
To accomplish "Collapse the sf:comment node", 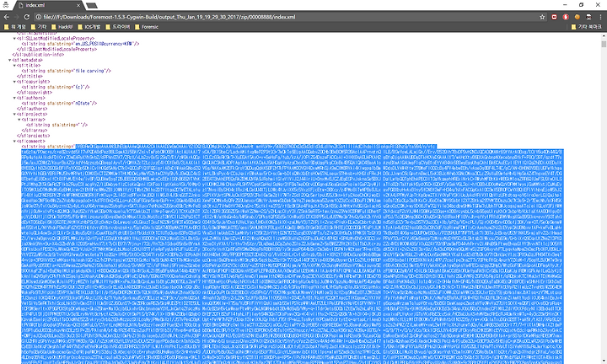I will click(x=14, y=142).
